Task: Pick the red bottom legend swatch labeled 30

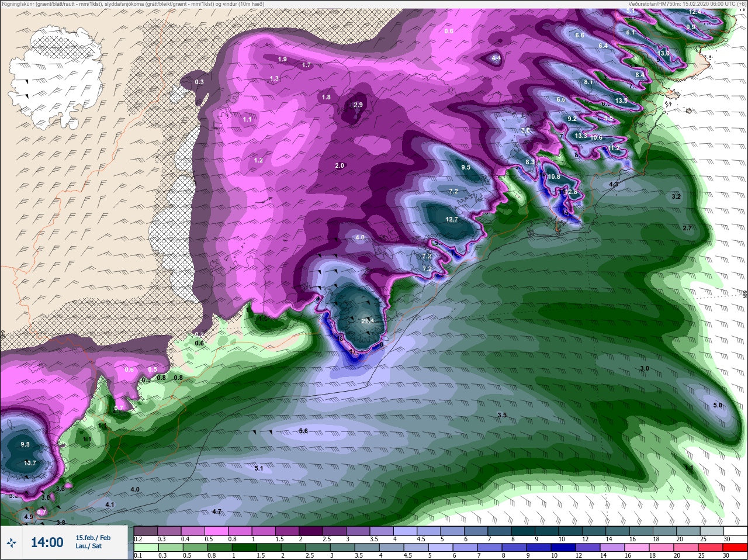Action: pyautogui.click(x=735, y=548)
